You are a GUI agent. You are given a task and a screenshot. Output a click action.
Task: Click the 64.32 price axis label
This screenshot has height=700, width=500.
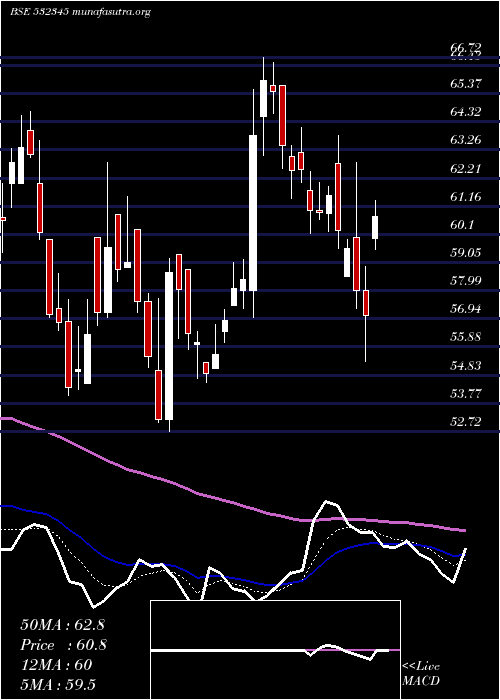466,112
